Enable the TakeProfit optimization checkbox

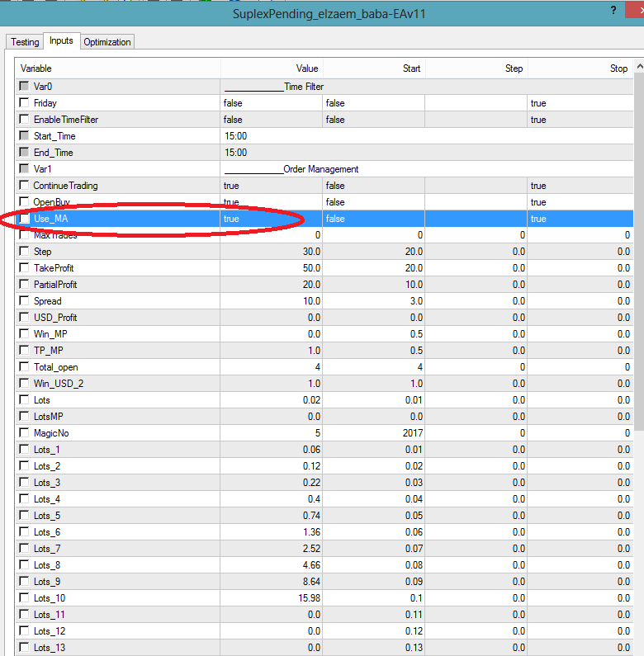coord(24,268)
